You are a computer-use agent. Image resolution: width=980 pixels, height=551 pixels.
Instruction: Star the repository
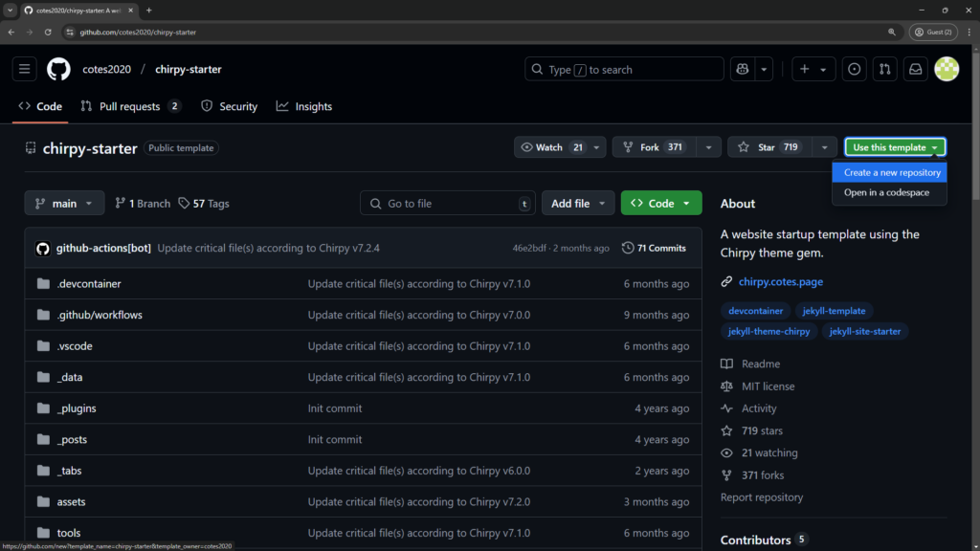click(x=769, y=147)
